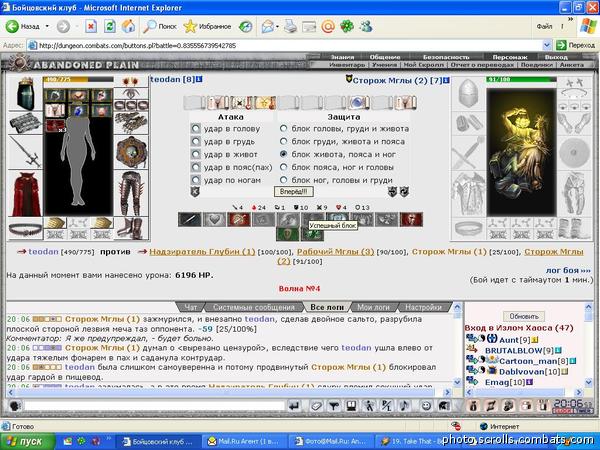Use the first sword-slash combat skill icon
Screen dimensions: 600x450
(190, 220)
